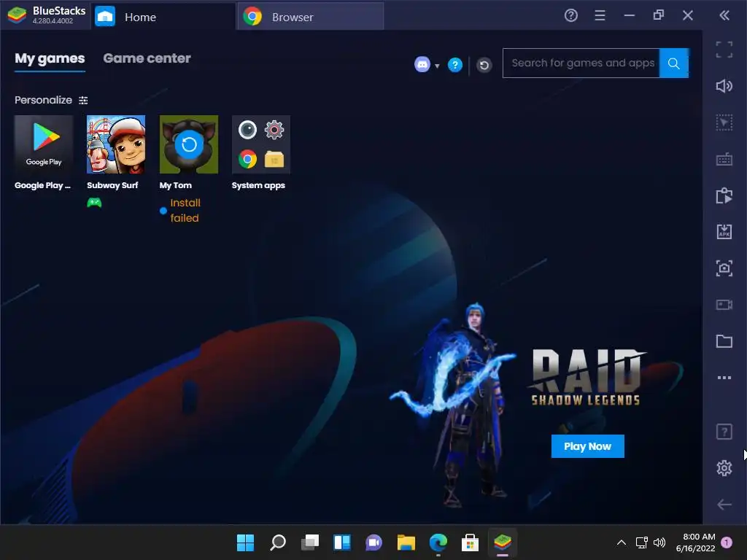Click the Play Now button

pyautogui.click(x=587, y=446)
